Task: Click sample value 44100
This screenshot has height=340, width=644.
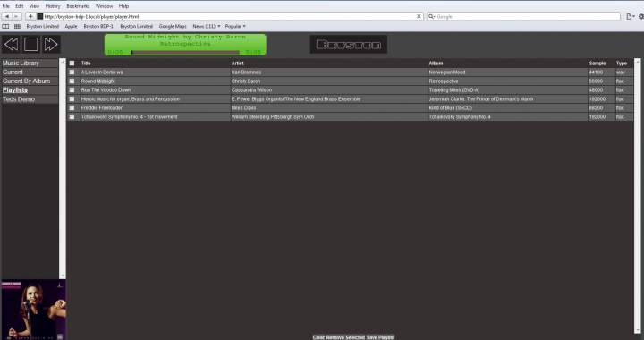Action: (596, 72)
